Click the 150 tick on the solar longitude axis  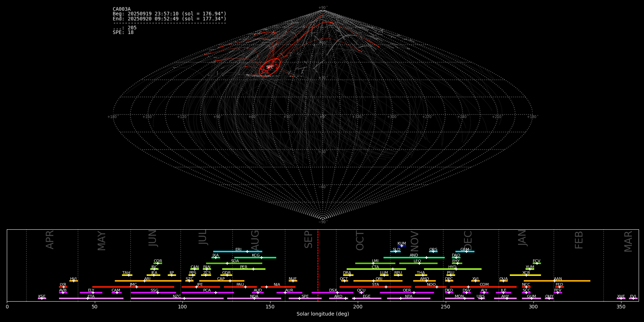coord(270,307)
